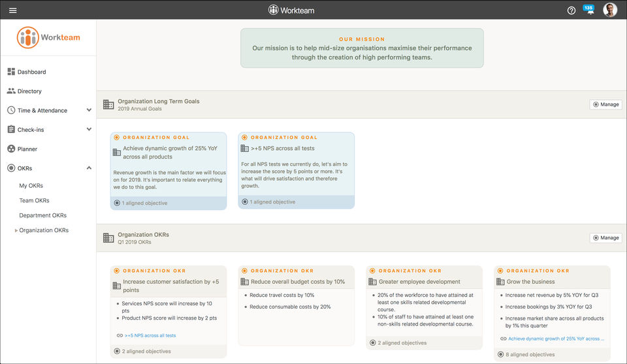This screenshot has height=364, width=627.
Task: Open Grow the business OKR title
Action: (530, 282)
